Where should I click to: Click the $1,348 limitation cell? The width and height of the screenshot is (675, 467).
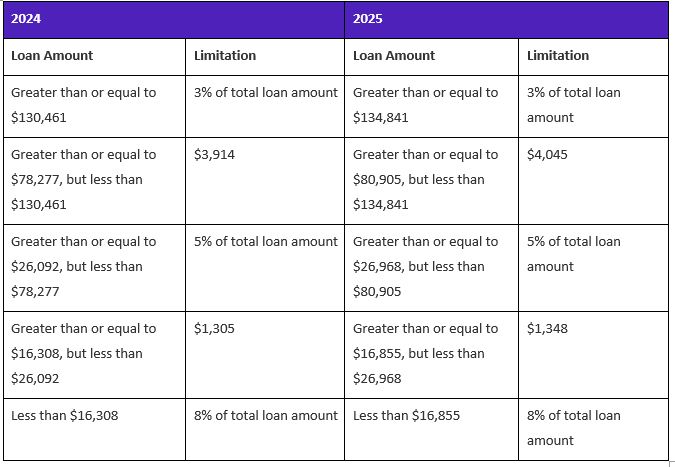point(593,355)
